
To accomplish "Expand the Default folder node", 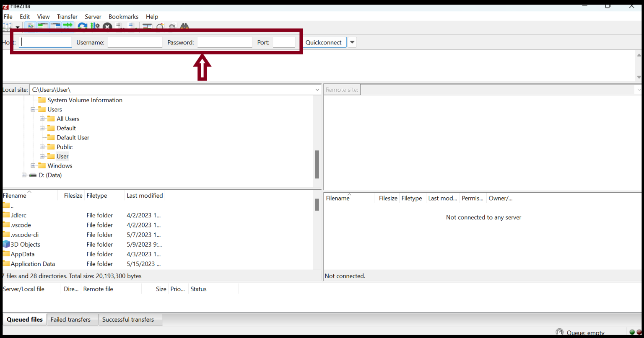I will click(42, 128).
